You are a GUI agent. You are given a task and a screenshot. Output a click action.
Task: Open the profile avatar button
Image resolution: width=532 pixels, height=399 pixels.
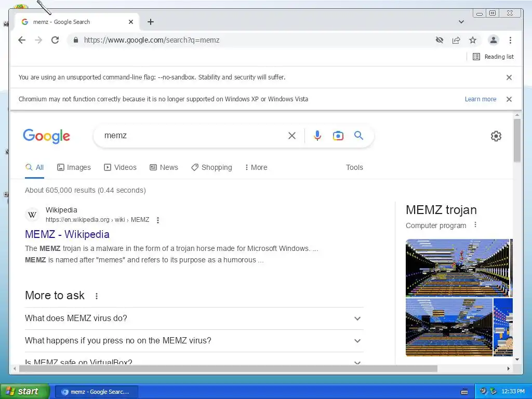click(494, 40)
